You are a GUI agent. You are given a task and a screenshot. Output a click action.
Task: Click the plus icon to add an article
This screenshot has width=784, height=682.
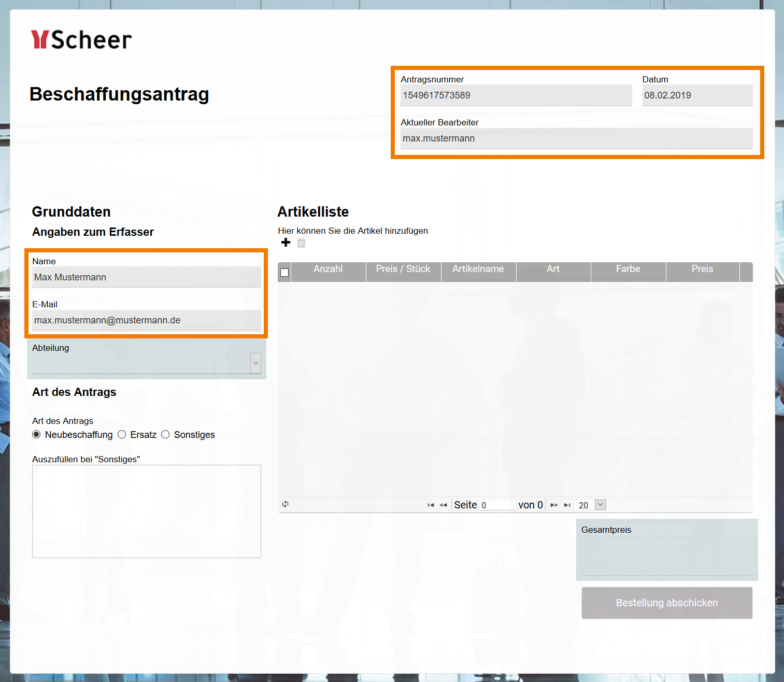[x=286, y=243]
